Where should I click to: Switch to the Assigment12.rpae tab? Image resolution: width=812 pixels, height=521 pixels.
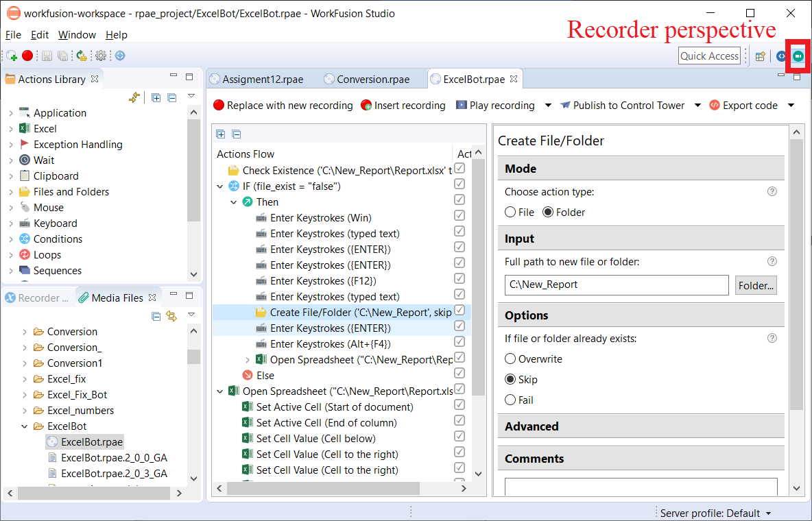point(257,80)
